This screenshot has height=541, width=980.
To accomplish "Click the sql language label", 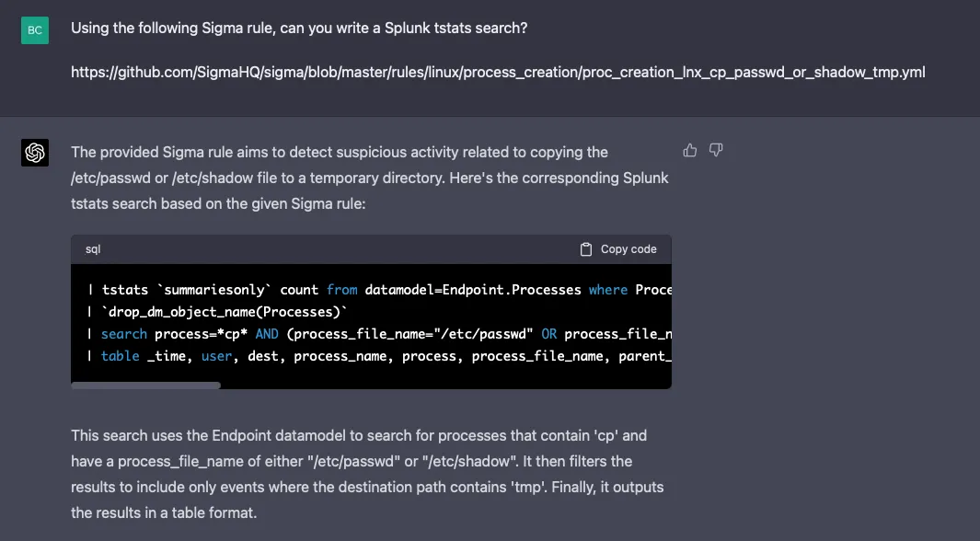I will click(93, 249).
